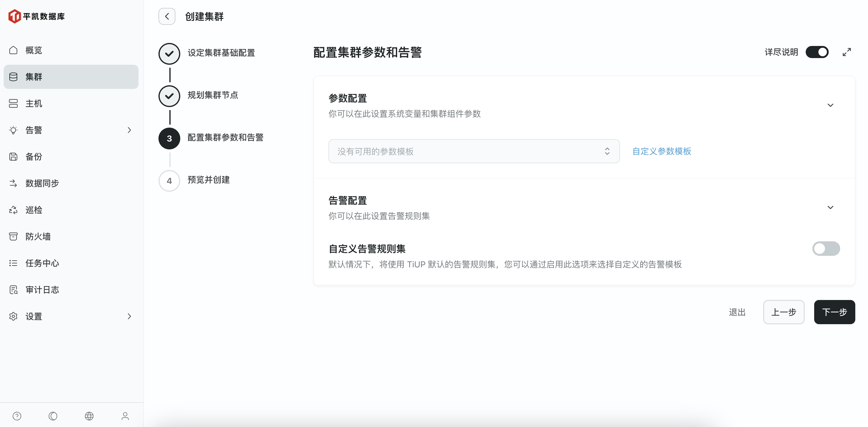Screen dimensions: 868x427
Task: Click the user profile icon
Action: (125, 416)
